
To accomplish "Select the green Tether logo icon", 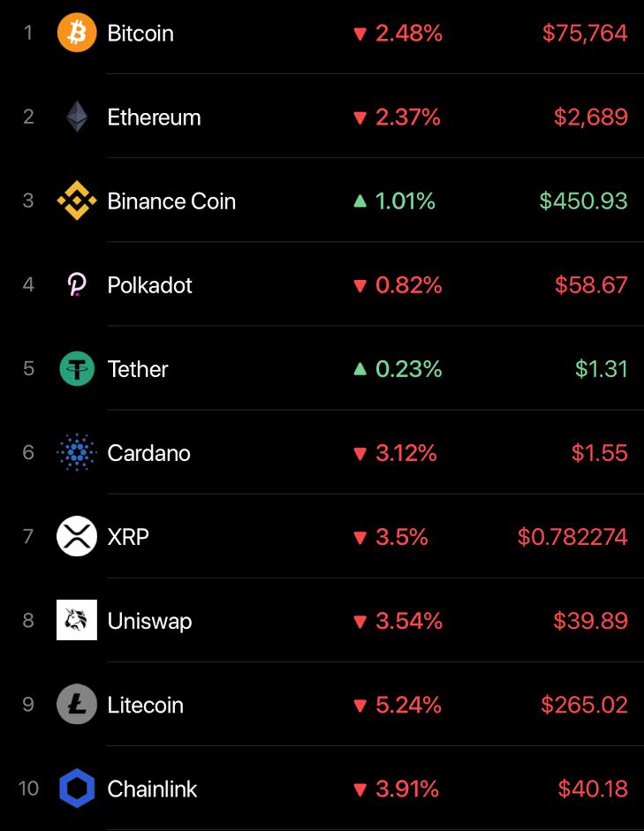I will tap(77, 368).
